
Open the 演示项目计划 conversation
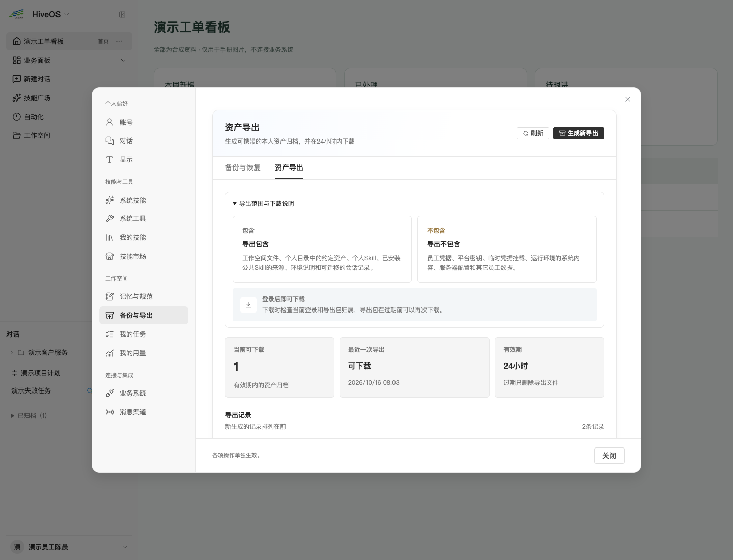coord(41,373)
